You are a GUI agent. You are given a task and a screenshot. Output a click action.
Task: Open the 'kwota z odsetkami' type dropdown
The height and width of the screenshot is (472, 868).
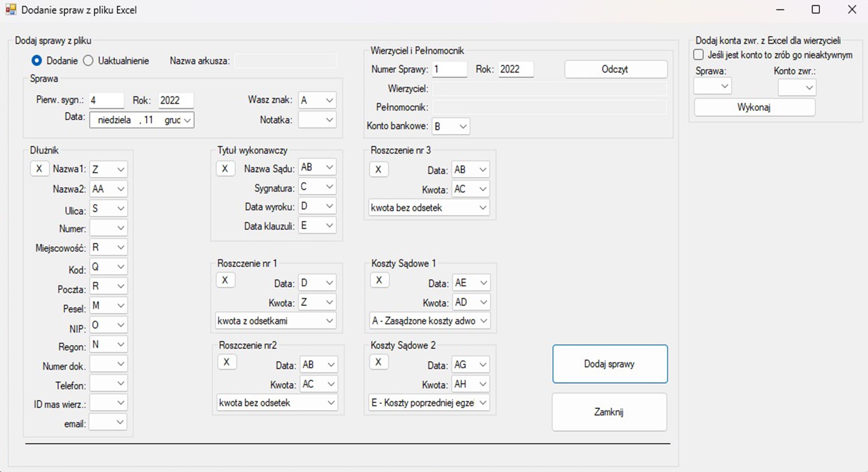pyautogui.click(x=329, y=321)
